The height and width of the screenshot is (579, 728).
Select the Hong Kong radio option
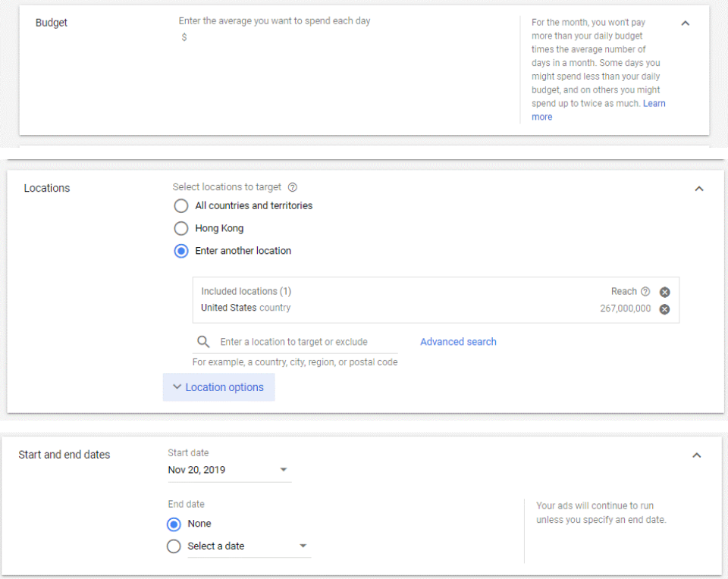(181, 228)
